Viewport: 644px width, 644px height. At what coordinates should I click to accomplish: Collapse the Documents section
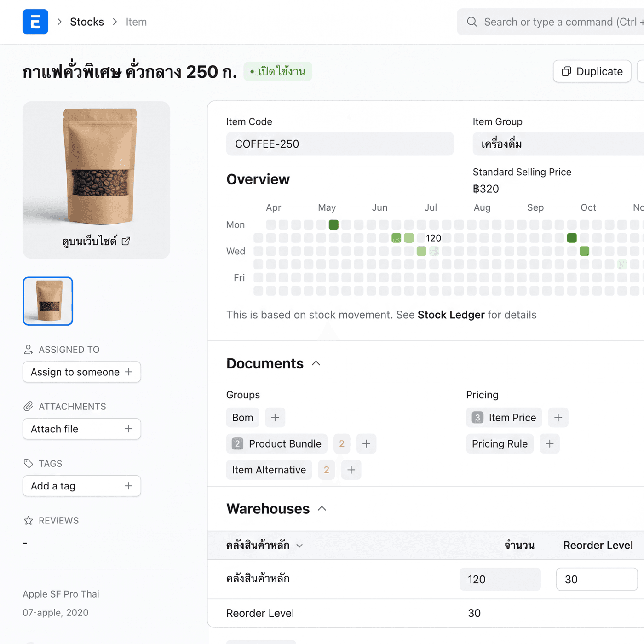coord(316,363)
